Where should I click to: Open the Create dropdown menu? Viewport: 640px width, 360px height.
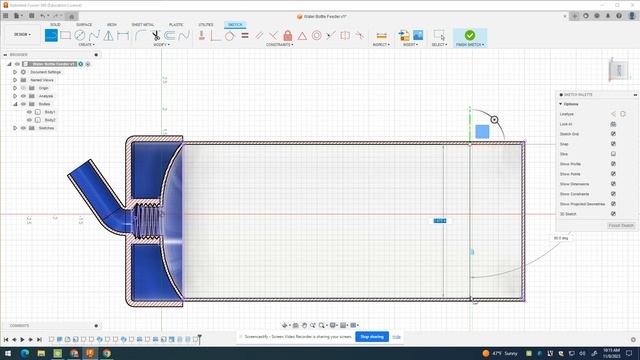(86, 44)
